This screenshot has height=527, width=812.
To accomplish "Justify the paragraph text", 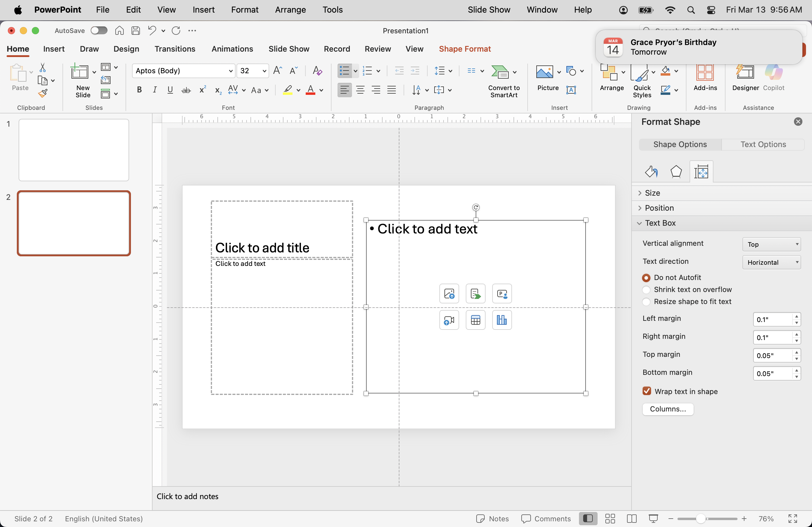I will pos(392,90).
